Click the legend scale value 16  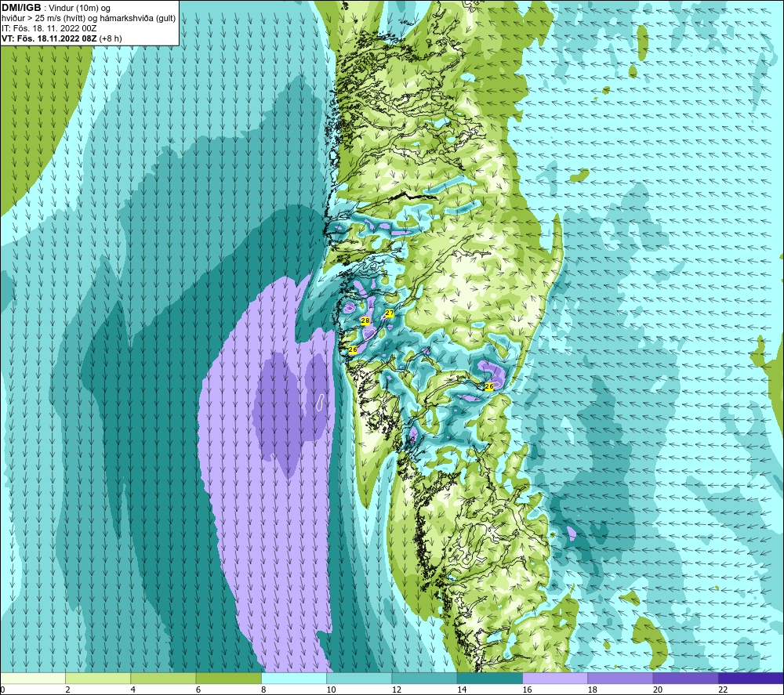[527, 690]
